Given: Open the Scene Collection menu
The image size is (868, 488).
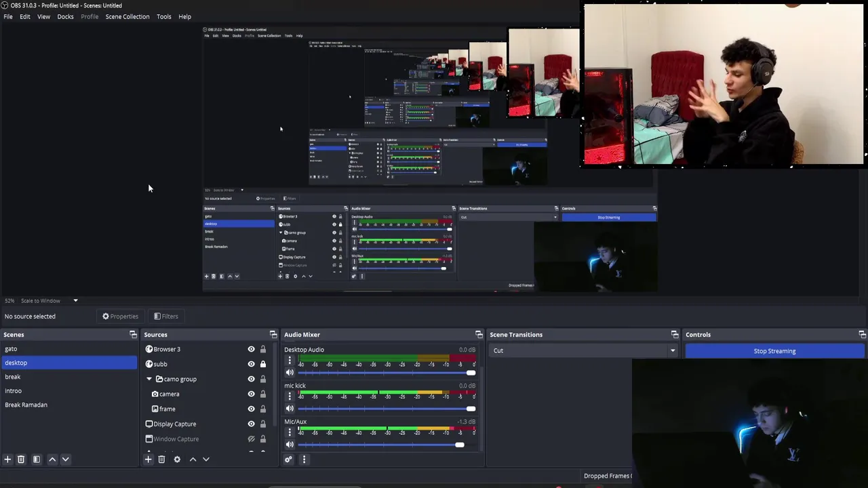Looking at the screenshot, I should (127, 16).
